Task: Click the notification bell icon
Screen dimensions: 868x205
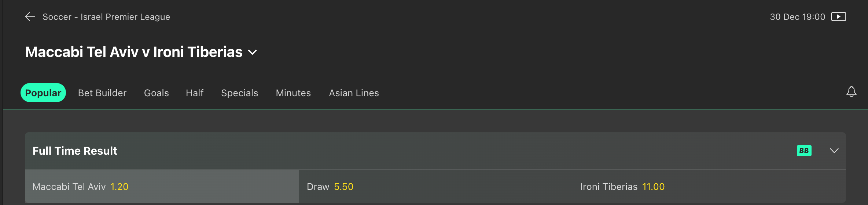Action: (851, 92)
